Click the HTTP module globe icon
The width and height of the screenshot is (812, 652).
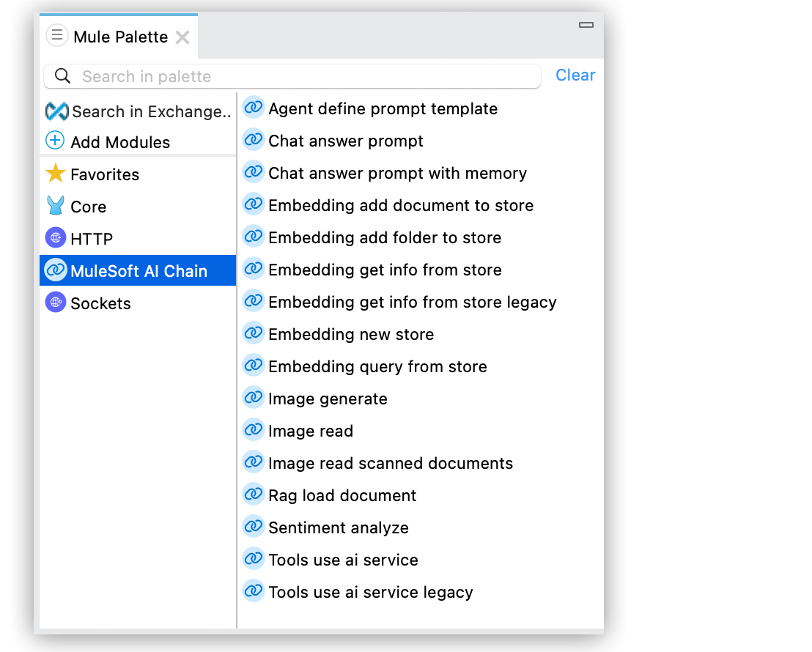coord(55,238)
